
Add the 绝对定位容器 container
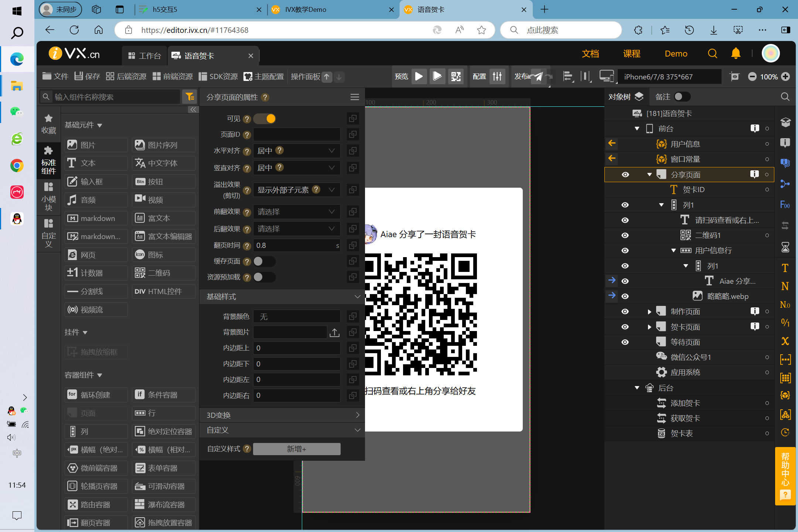(x=163, y=431)
